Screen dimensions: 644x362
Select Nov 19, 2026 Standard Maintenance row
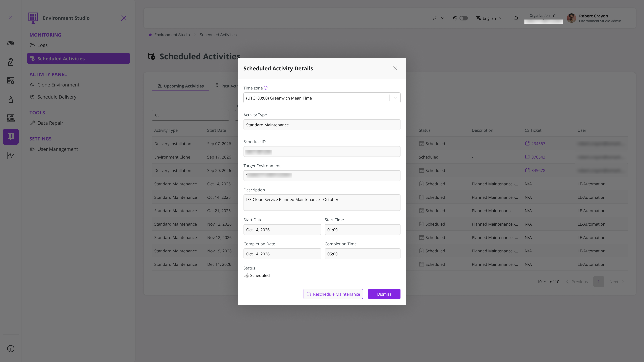[x=389, y=251]
